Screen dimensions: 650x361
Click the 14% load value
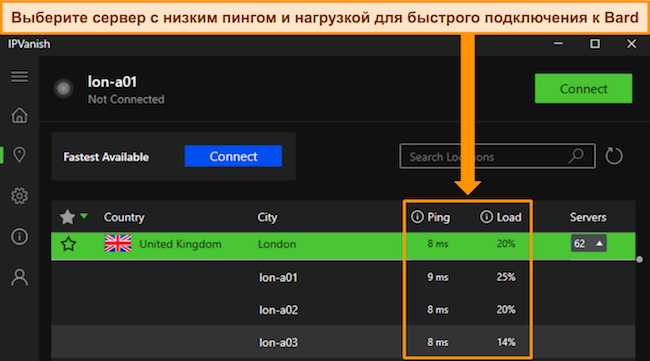coord(506,342)
